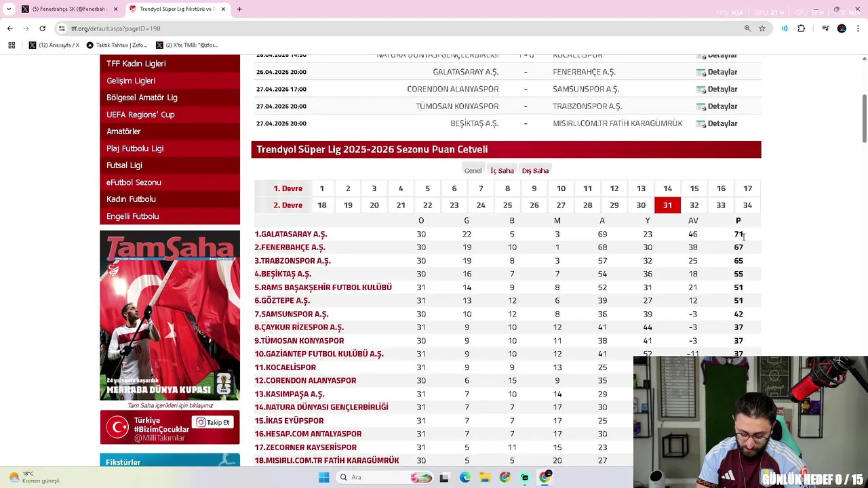Open the media control icon in browser toolbar
Viewport: 868px width, 488px height.
click(825, 28)
